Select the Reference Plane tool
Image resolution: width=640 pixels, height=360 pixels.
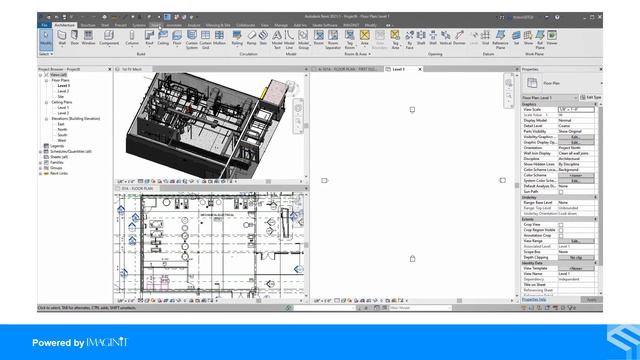click(500, 40)
